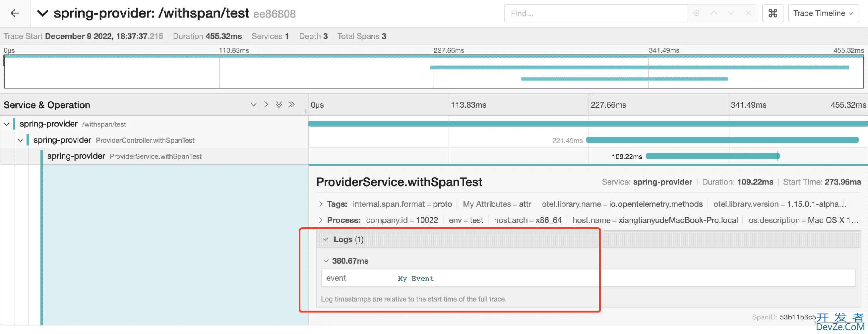The height and width of the screenshot is (334, 868).
Task: Click the otel.library.name tag value
Action: [x=656, y=204]
